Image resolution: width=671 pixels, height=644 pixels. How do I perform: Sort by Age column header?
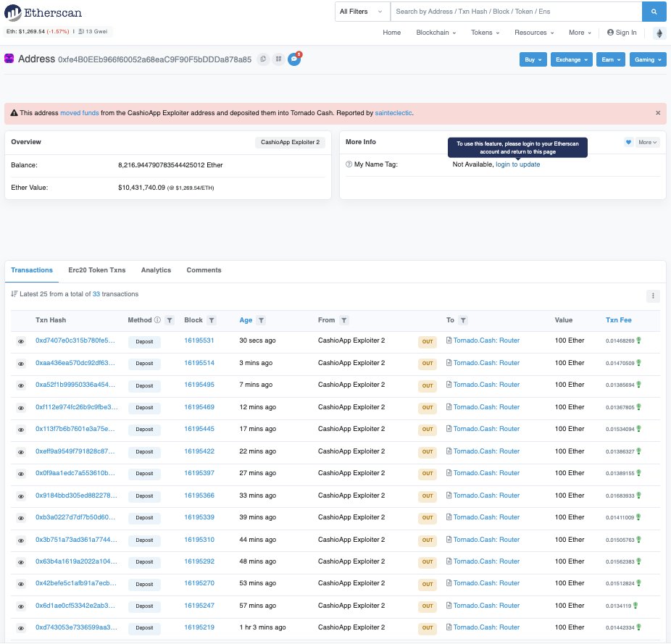pyautogui.click(x=246, y=320)
